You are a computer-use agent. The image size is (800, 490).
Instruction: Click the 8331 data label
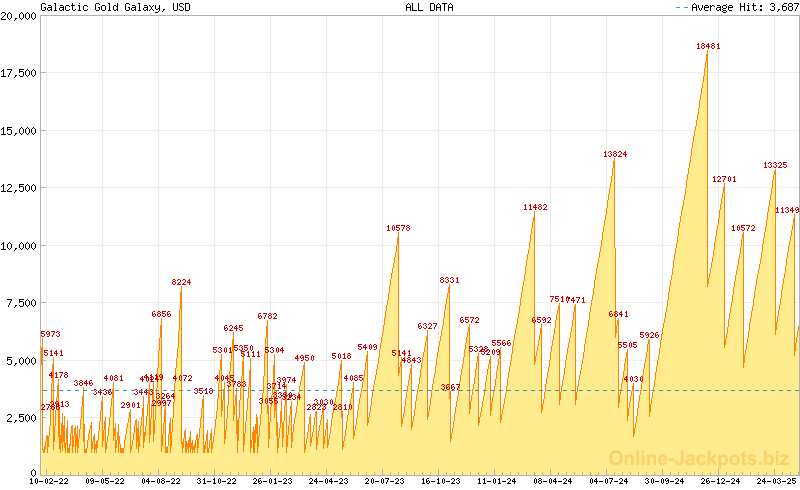click(x=449, y=280)
